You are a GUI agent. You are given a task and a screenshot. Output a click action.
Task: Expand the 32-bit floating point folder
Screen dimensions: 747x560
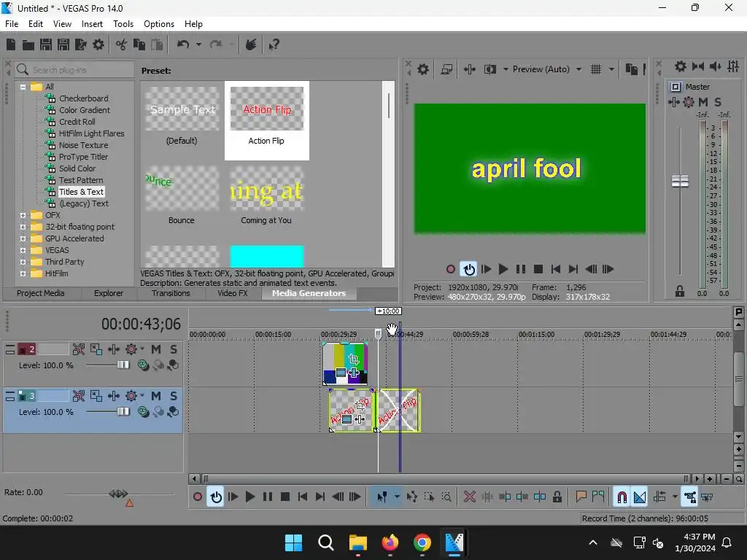coord(23,227)
